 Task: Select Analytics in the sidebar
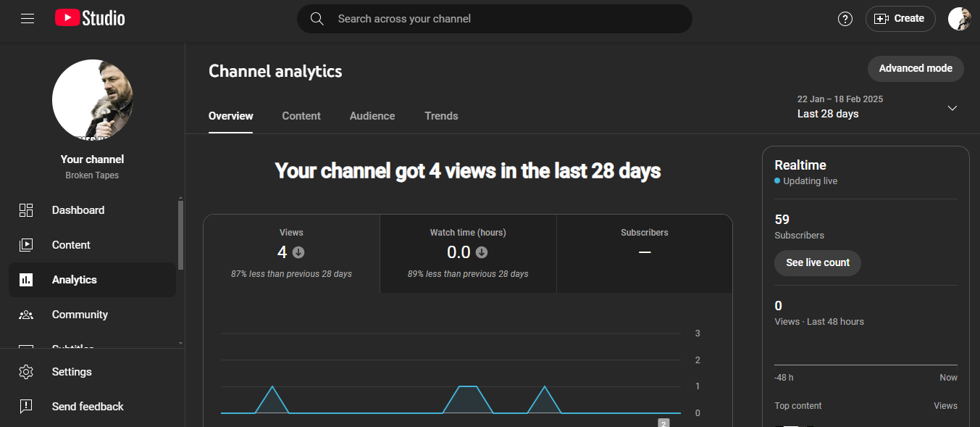coord(74,280)
